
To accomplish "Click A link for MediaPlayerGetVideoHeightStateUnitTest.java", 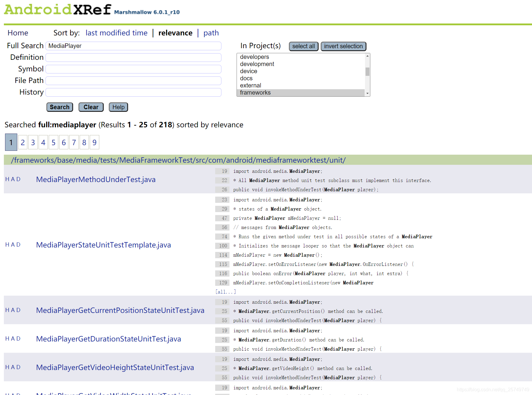I will [x=13, y=367].
